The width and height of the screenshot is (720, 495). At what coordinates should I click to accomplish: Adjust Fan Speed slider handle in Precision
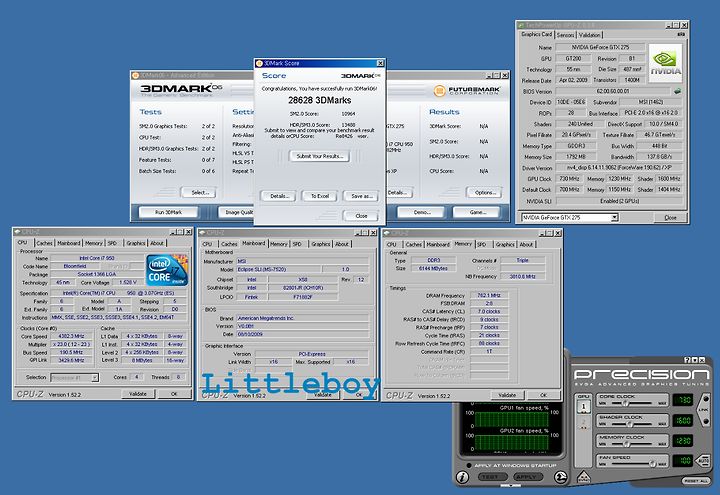click(652, 464)
